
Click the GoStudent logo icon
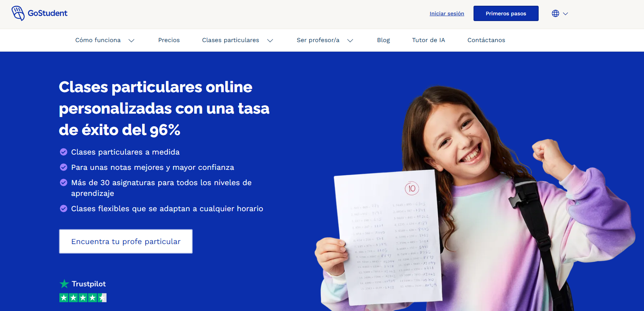(18, 13)
